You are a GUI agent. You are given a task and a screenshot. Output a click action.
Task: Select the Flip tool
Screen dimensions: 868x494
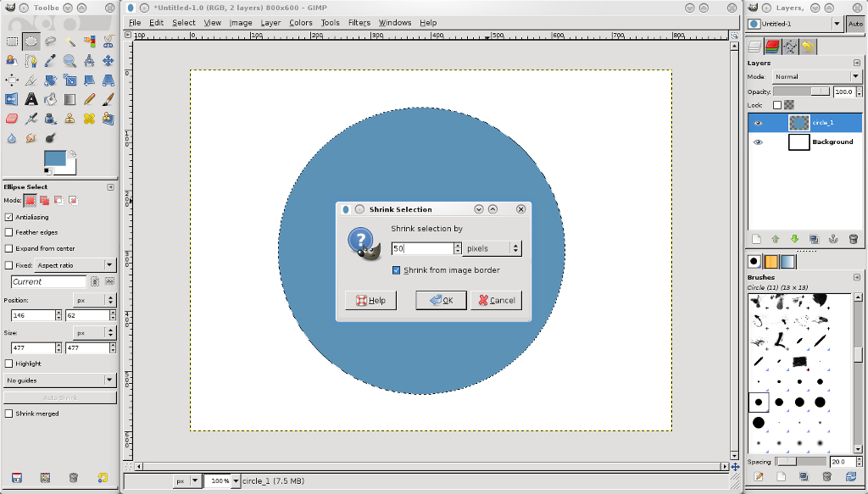point(12,100)
